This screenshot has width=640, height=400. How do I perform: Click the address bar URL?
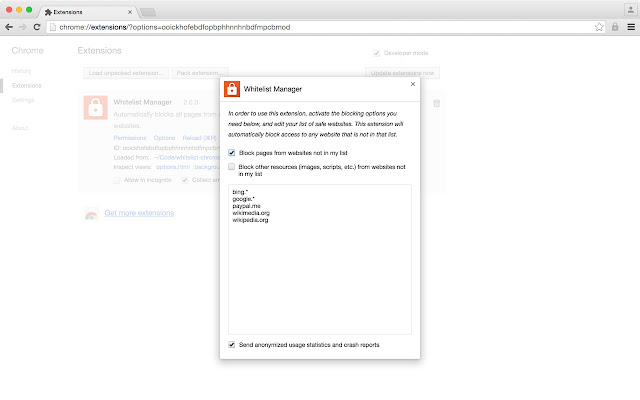pyautogui.click(x=175, y=27)
